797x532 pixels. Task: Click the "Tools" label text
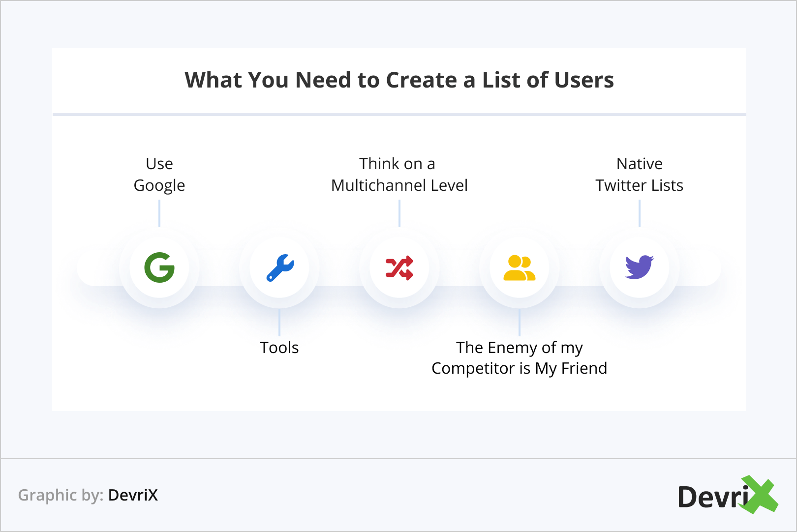[279, 348]
